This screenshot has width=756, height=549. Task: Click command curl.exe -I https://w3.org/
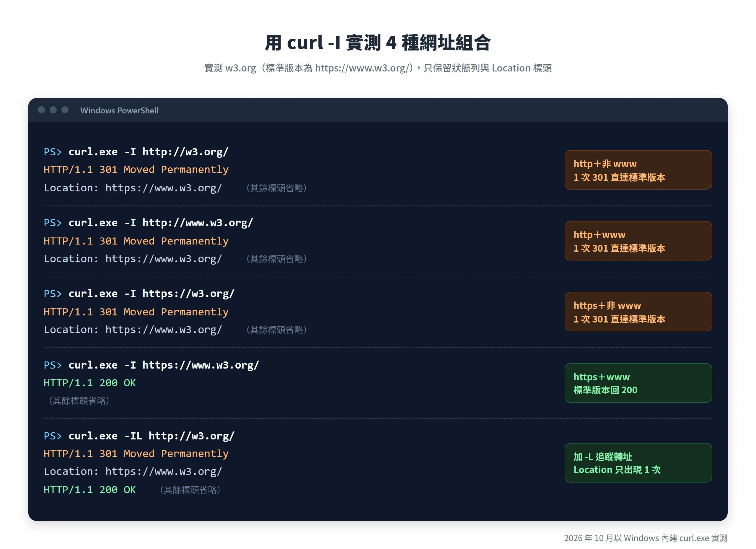point(151,294)
